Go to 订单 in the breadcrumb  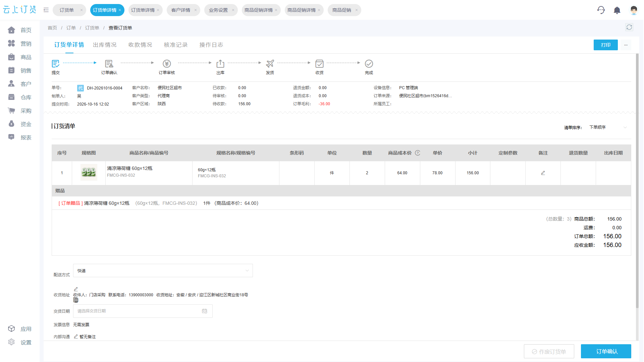pyautogui.click(x=71, y=28)
